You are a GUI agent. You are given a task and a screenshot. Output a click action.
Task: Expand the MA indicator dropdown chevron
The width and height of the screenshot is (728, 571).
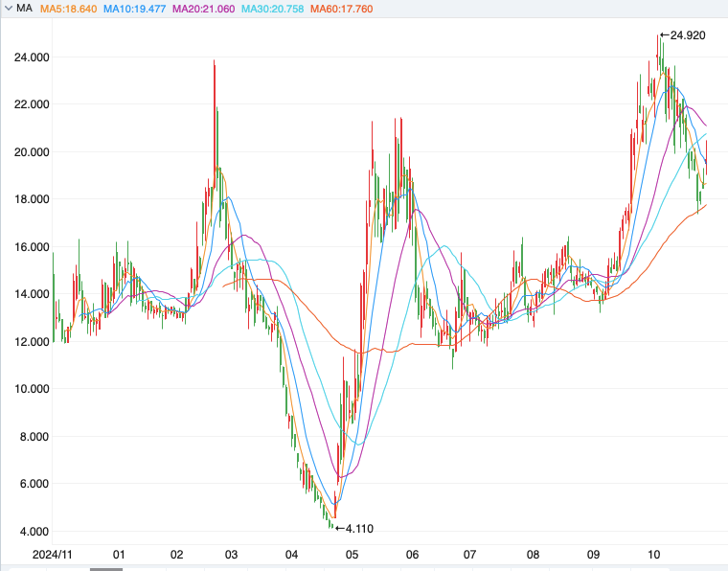click(x=8, y=9)
